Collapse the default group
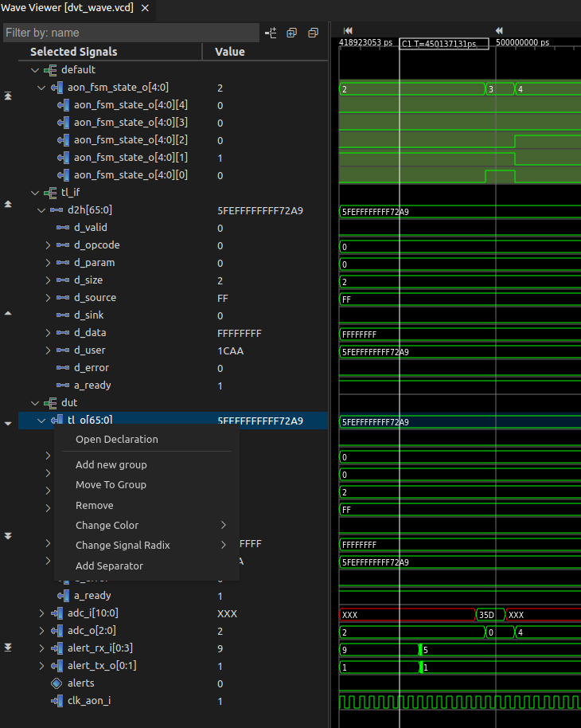This screenshot has height=728, width=581. pyautogui.click(x=35, y=70)
